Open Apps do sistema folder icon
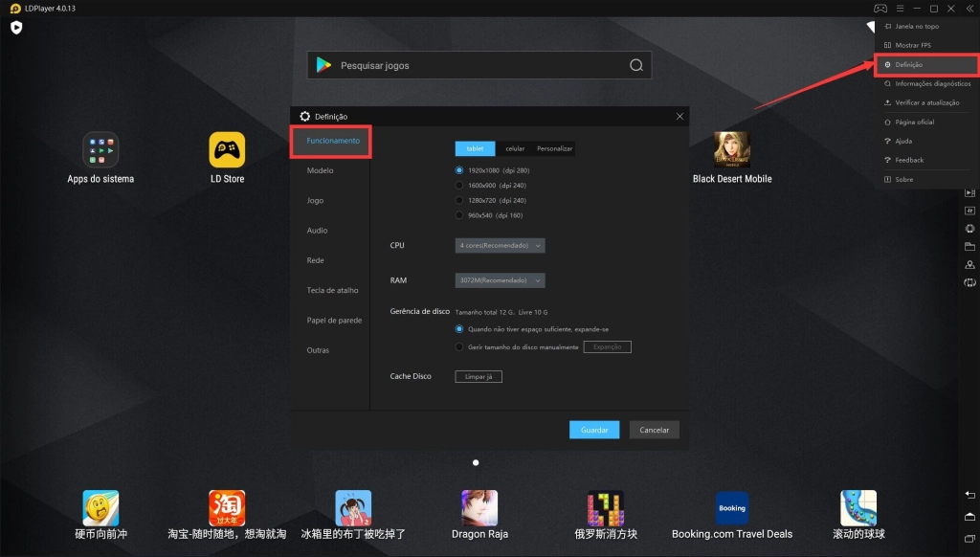 (100, 149)
